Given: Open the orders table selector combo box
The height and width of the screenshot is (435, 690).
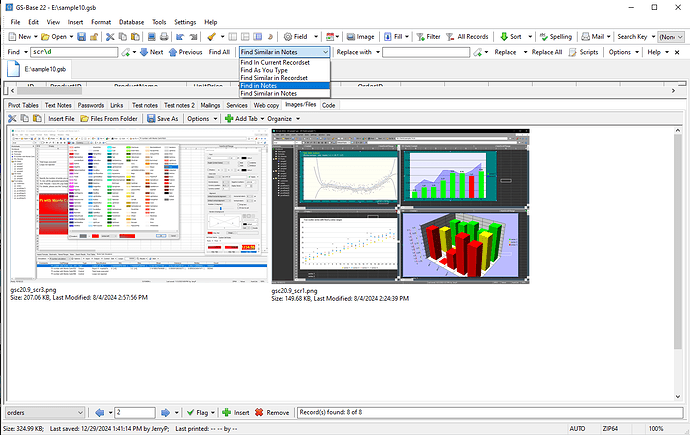Looking at the screenshot, I should (45, 413).
